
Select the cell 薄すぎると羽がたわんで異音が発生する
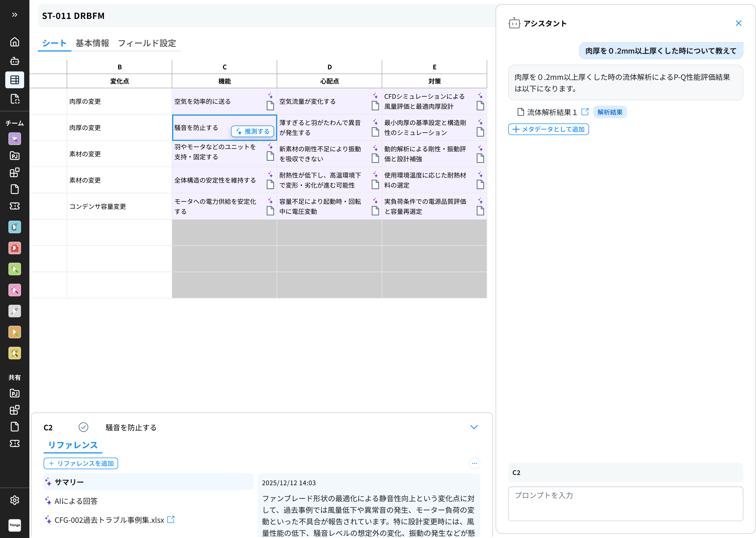tap(329, 128)
